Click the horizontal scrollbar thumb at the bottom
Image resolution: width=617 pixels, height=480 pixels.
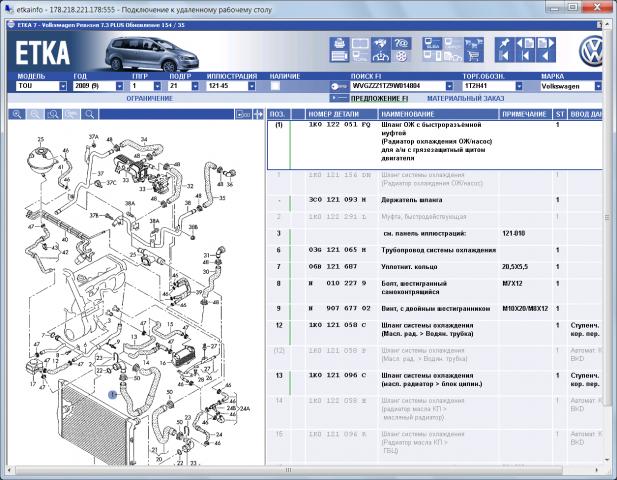click(x=288, y=470)
